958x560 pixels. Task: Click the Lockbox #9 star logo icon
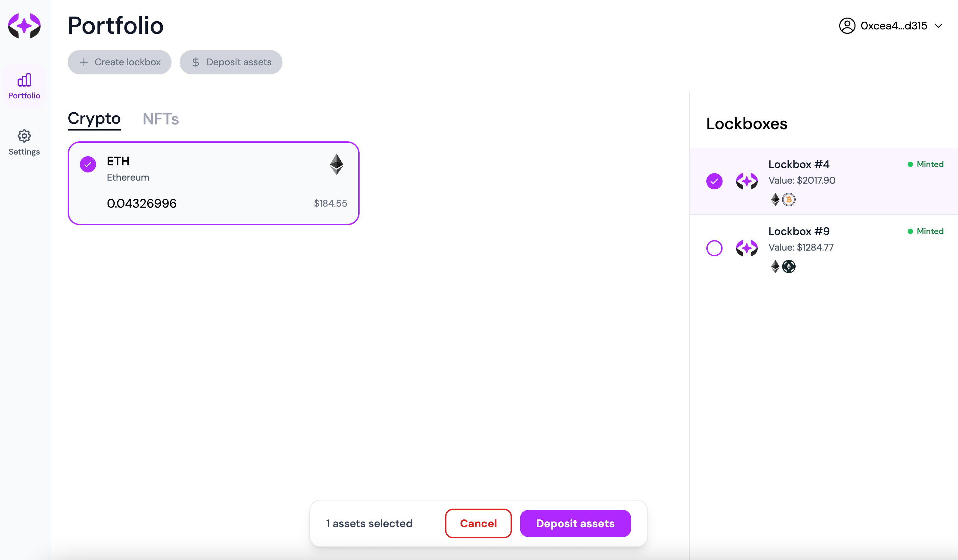tap(747, 248)
